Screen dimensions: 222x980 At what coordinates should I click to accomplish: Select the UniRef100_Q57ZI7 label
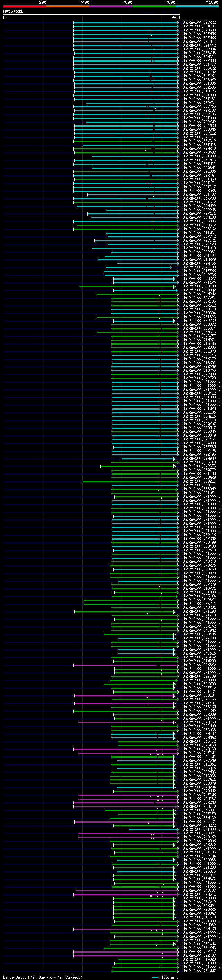coord(199,951)
